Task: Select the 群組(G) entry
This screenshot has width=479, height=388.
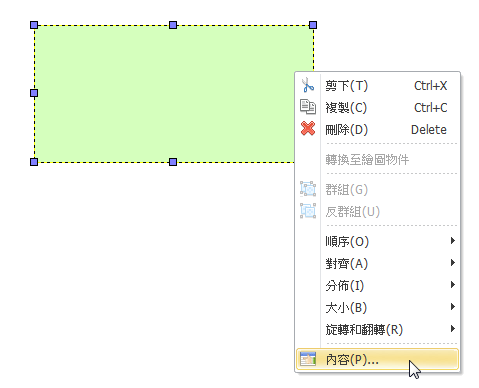Action: point(377,190)
